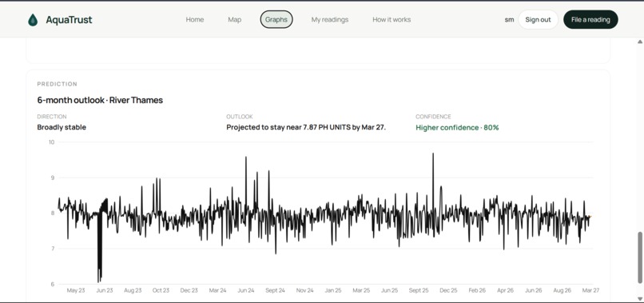Click the OUTLOOK label
Screen dimensions: 644x303
240,117
